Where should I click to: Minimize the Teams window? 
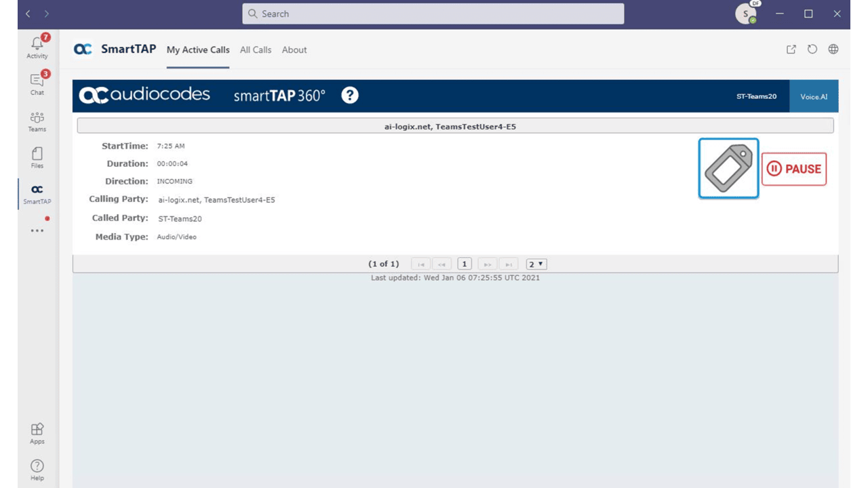780,14
